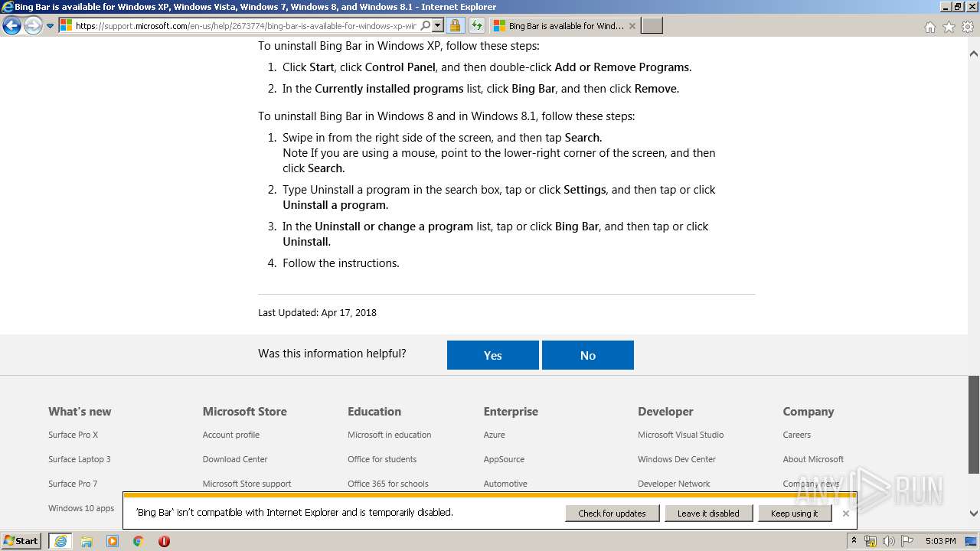Click the refresh page icon

coord(476,26)
